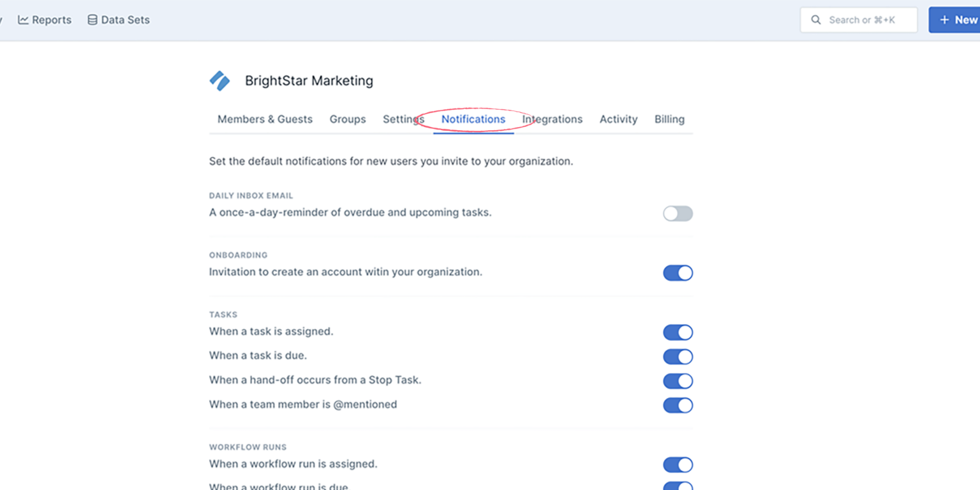980x490 pixels.
Task: Toggle off 'When a task is assigned'
Action: [x=678, y=332]
